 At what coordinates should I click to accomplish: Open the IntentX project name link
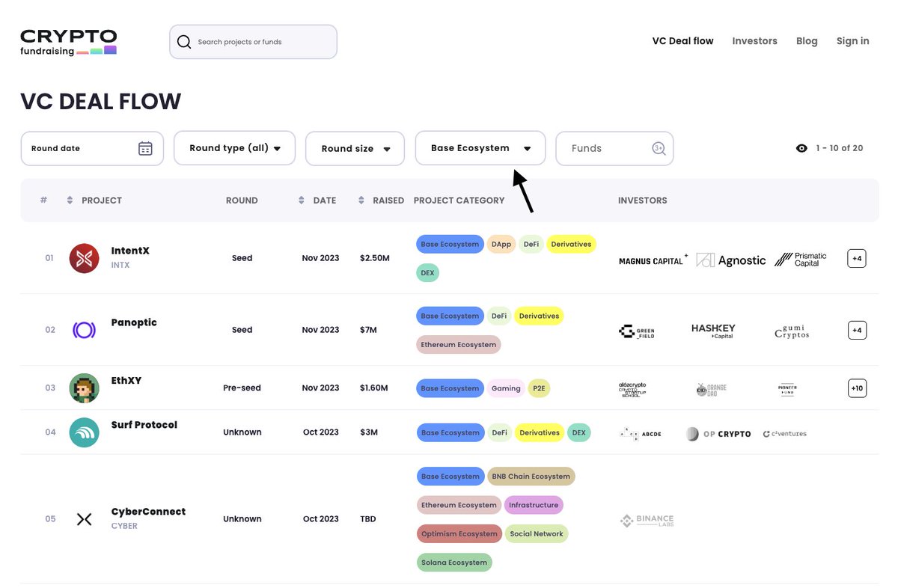click(130, 251)
